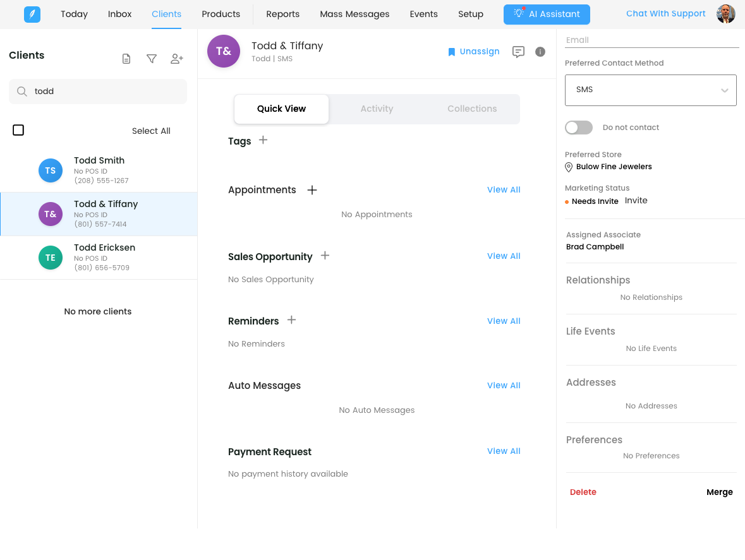The image size is (745, 560).
Task: Click phone number (801) 656-5709
Action: pyautogui.click(x=102, y=268)
